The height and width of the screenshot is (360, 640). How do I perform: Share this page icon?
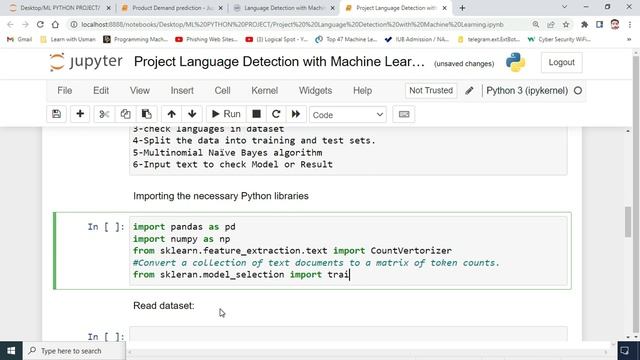pos(551,24)
